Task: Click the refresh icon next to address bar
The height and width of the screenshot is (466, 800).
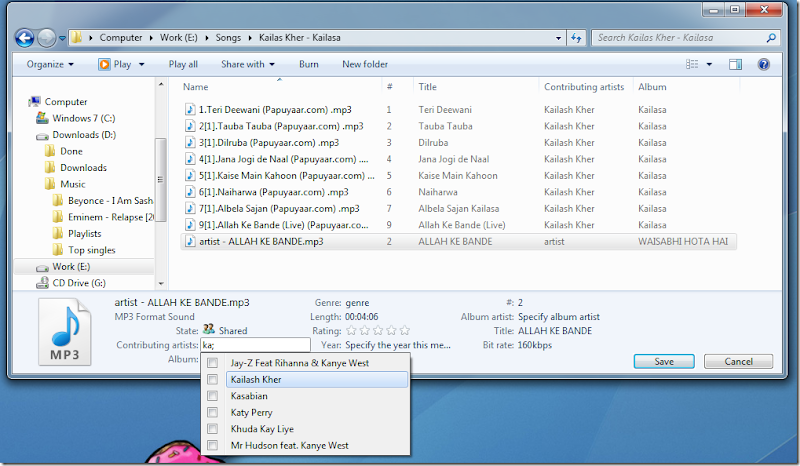Action: (x=576, y=38)
